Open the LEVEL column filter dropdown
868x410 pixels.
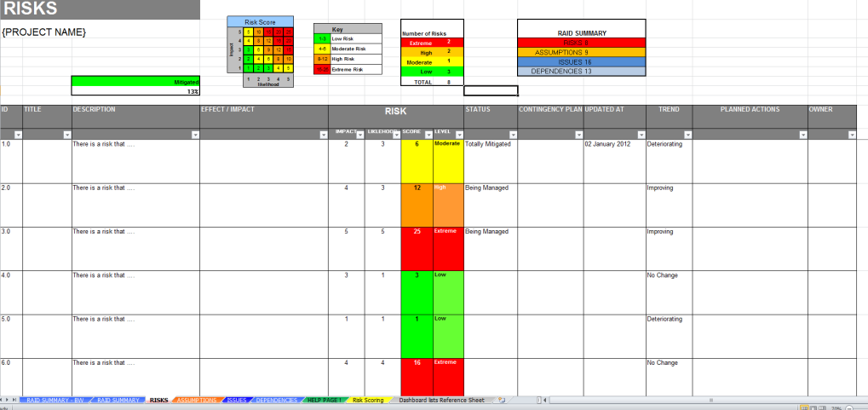tap(459, 135)
